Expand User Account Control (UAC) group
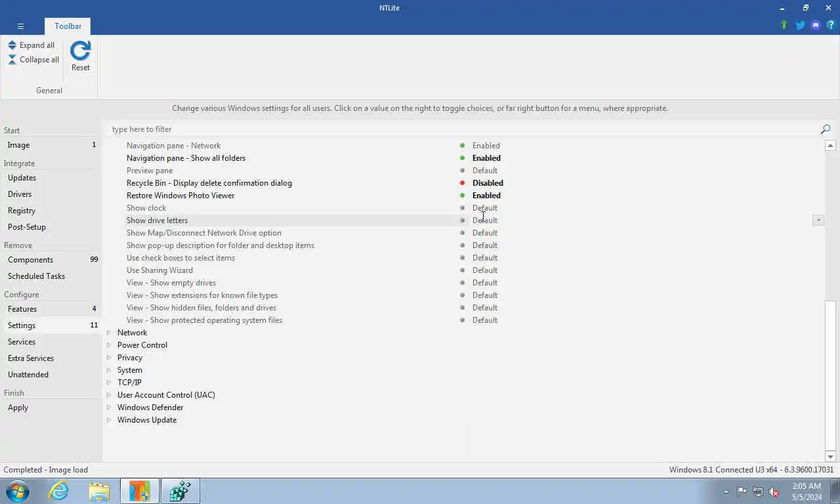The height and width of the screenshot is (504, 840). (109, 395)
